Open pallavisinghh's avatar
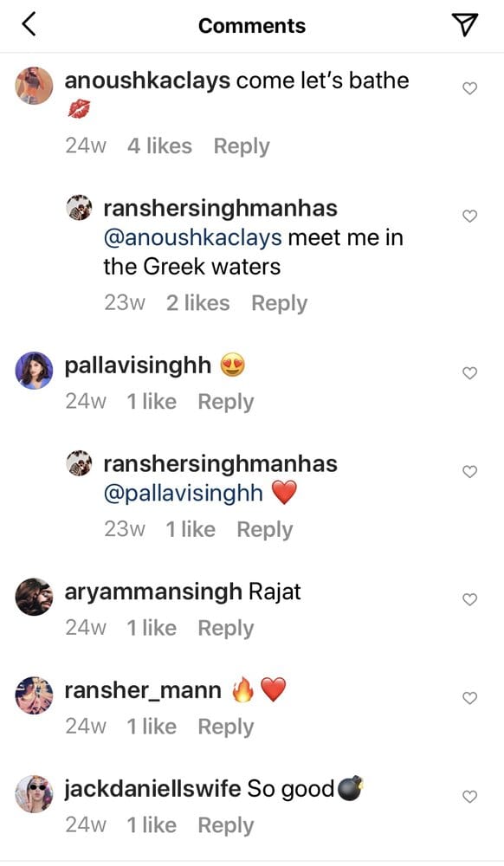This screenshot has height=866, width=504. coord(34,371)
